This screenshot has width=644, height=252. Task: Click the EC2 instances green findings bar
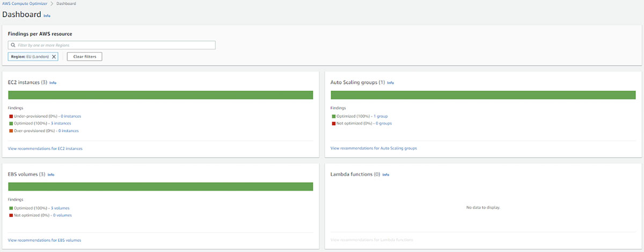pyautogui.click(x=160, y=95)
